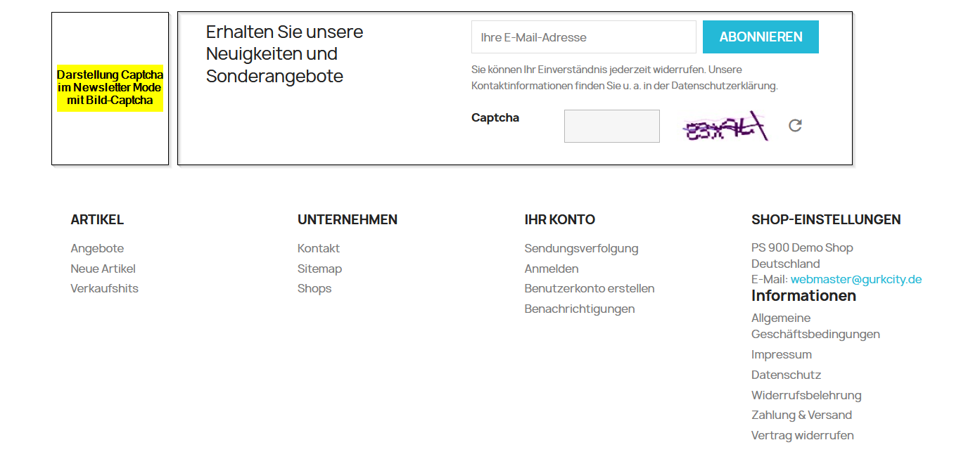View the Impressum page
This screenshot has height=452, width=980.
(x=781, y=354)
